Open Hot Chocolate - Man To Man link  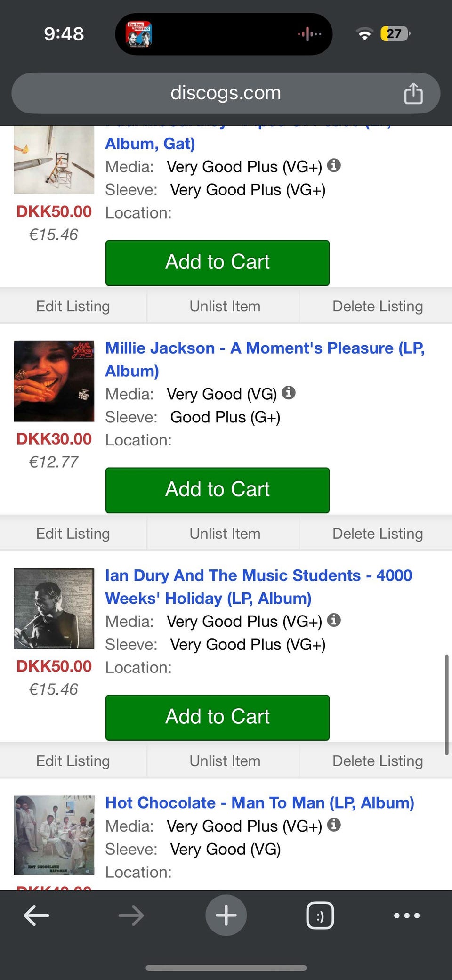pos(259,803)
